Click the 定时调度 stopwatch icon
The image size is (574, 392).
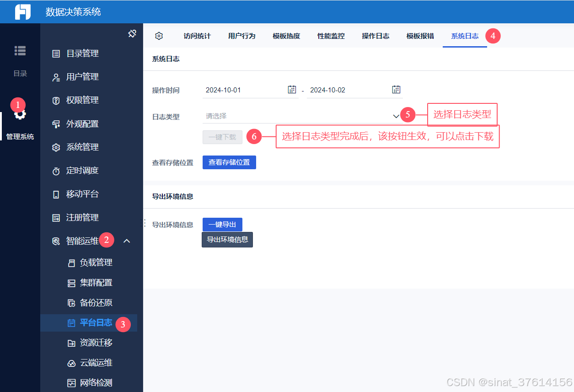point(56,171)
